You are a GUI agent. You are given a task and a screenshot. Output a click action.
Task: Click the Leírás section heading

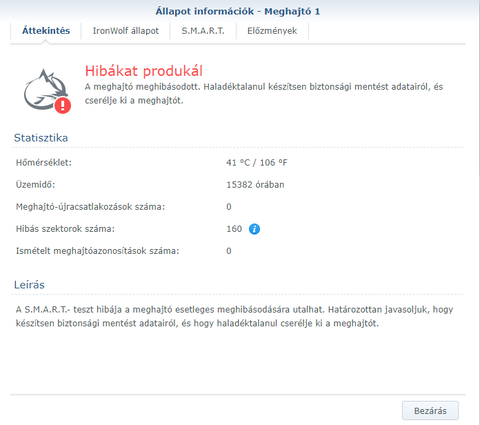coord(29,285)
